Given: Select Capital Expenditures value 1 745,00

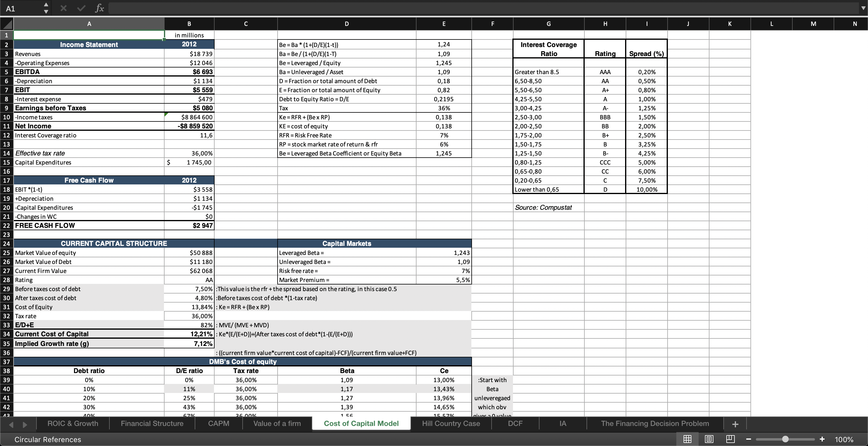Looking at the screenshot, I should 189,162.
